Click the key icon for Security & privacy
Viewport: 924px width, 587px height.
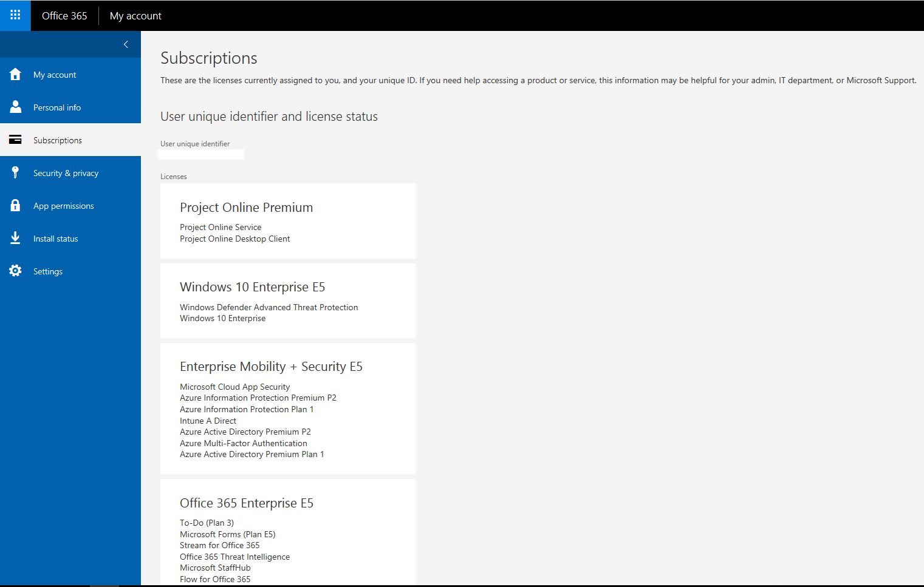tap(15, 172)
